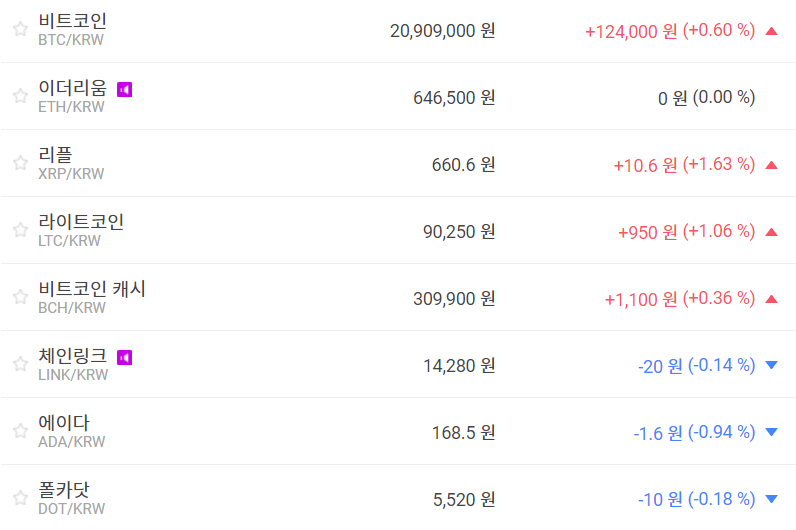Click the ADA/KRW trading pair label
Image resolution: width=796 pixels, height=530 pixels.
(x=71, y=442)
